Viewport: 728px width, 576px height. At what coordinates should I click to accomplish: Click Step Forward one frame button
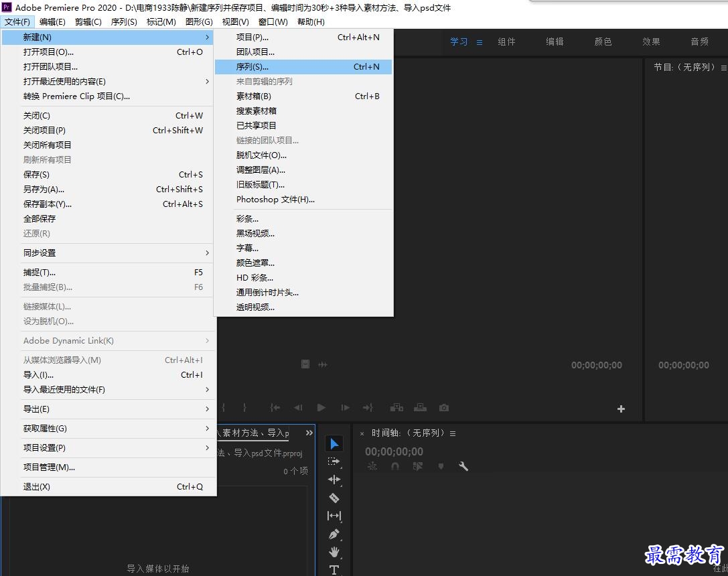(x=345, y=407)
